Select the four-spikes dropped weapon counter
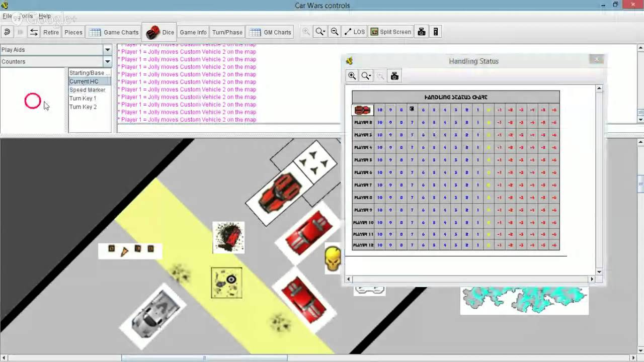Viewport: 644px width, 362px height. coord(314,162)
